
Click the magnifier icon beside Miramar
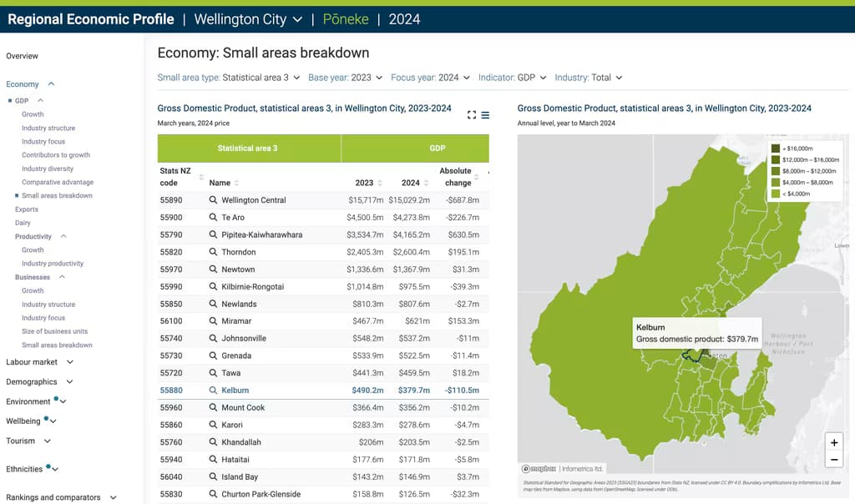(213, 321)
